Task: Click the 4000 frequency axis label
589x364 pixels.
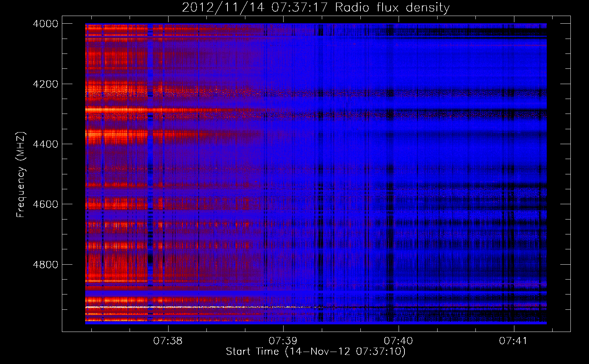Action: point(46,24)
